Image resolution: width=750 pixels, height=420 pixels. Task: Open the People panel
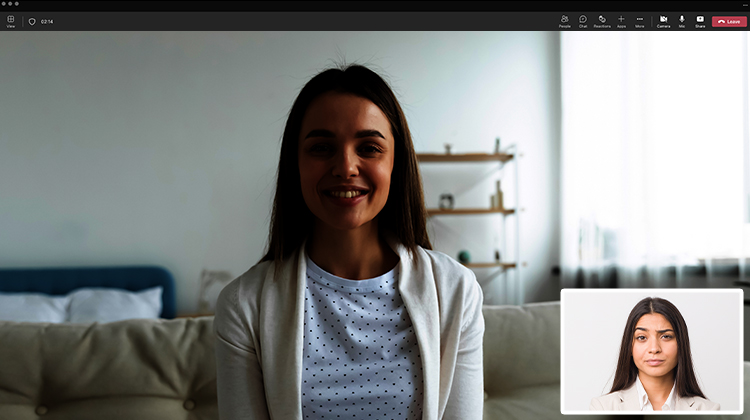click(x=564, y=21)
